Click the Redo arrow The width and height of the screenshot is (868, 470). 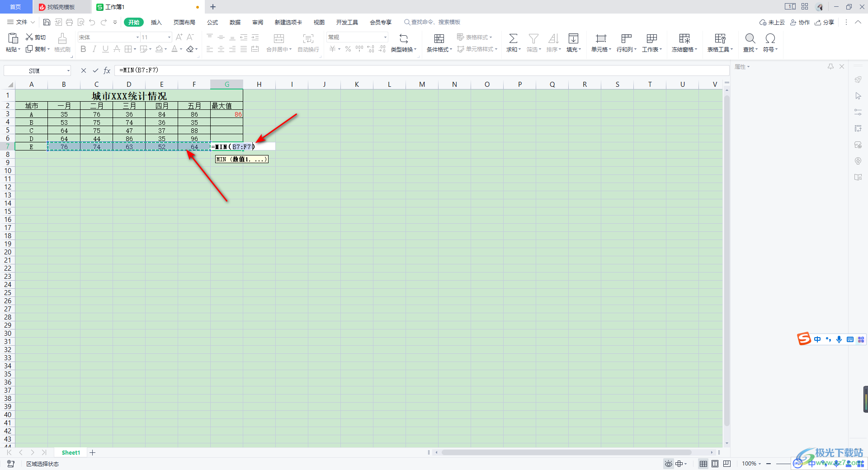coord(104,22)
